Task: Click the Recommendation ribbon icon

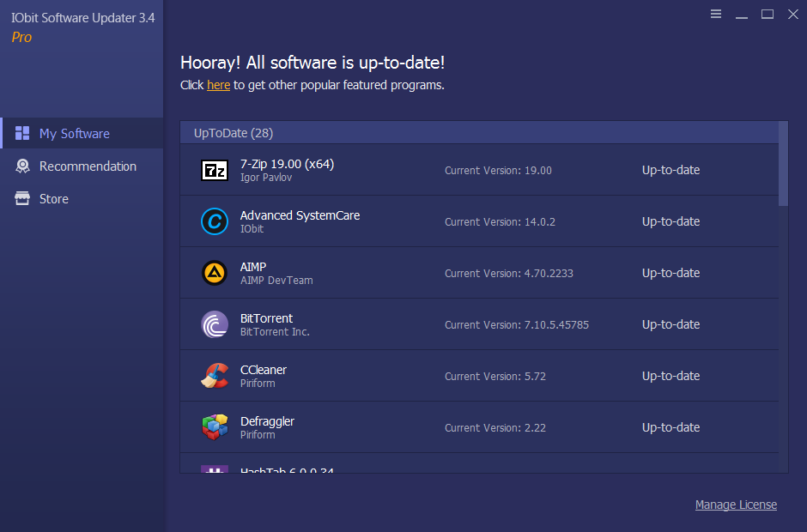Action: tap(22, 166)
